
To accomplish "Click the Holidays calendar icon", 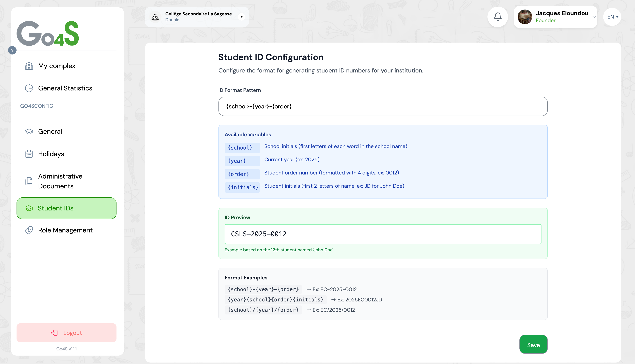I will (29, 154).
